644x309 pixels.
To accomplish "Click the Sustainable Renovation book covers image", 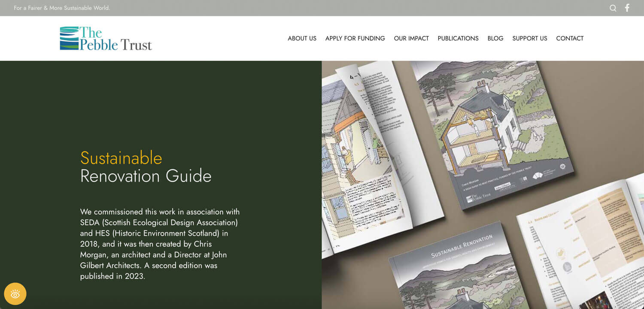I will tap(483, 185).
